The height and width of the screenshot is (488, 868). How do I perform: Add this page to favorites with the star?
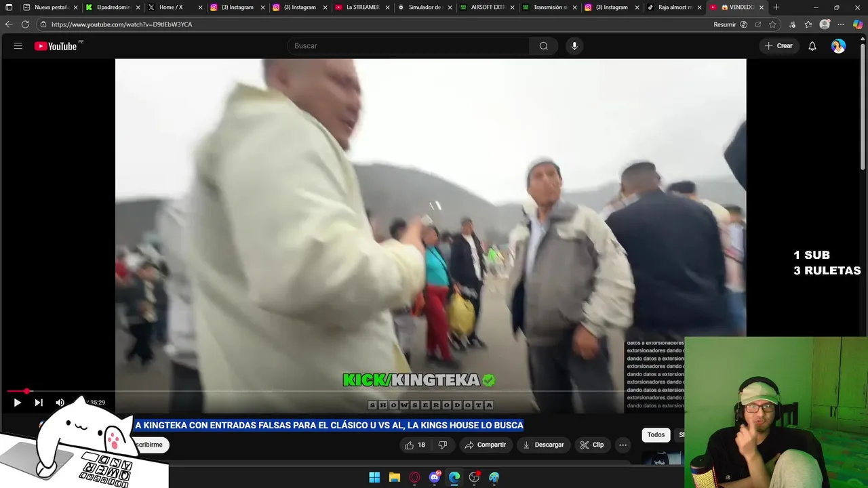pyautogui.click(x=772, y=24)
